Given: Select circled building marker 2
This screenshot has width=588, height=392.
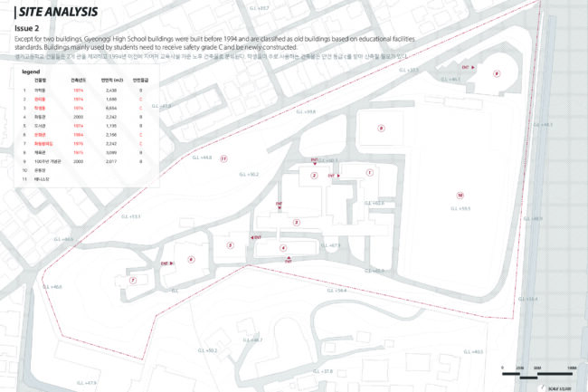Looking at the screenshot, I should pyautogui.click(x=314, y=176).
